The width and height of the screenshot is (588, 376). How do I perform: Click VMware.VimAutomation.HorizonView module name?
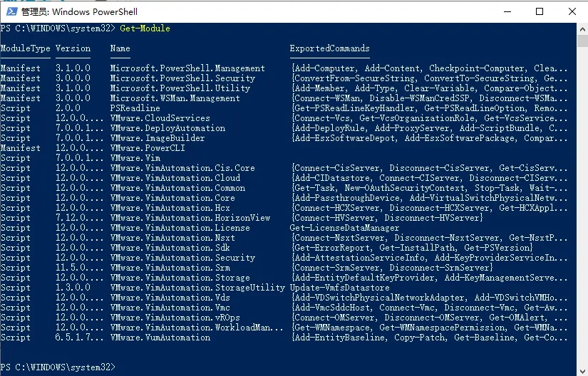click(x=190, y=218)
